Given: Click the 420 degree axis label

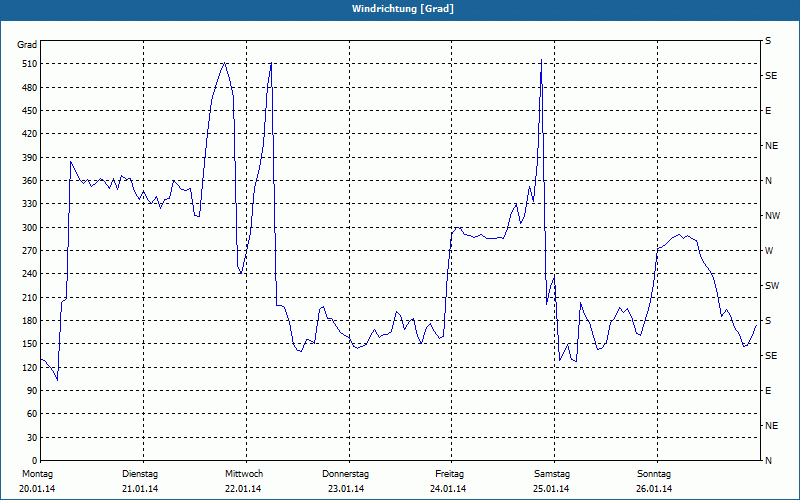Looking at the screenshot, I should pyautogui.click(x=30, y=134).
